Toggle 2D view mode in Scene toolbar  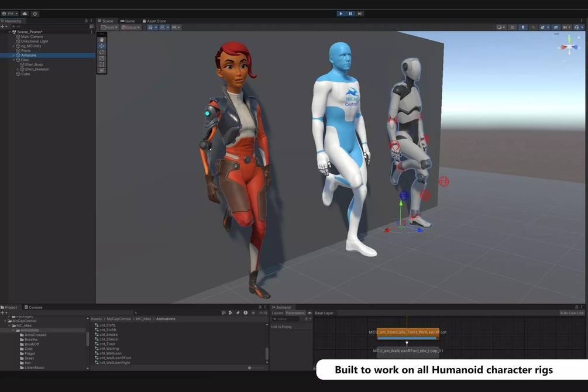tap(513, 27)
